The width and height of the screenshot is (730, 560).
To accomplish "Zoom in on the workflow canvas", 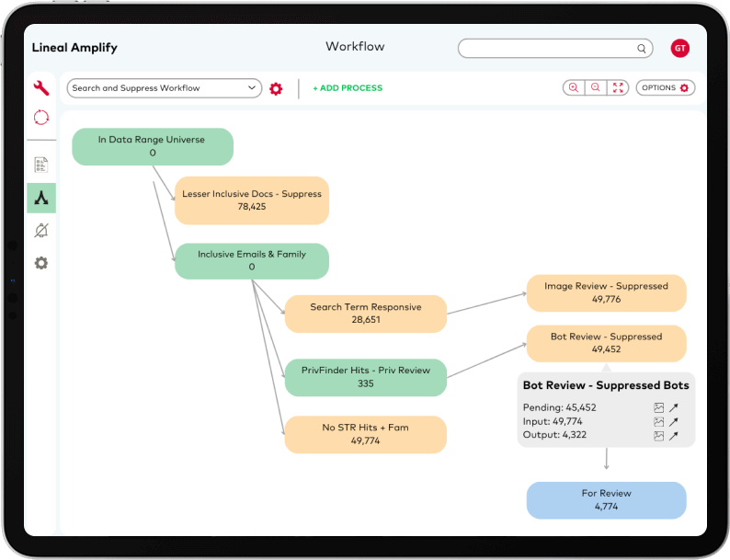I will coord(574,88).
